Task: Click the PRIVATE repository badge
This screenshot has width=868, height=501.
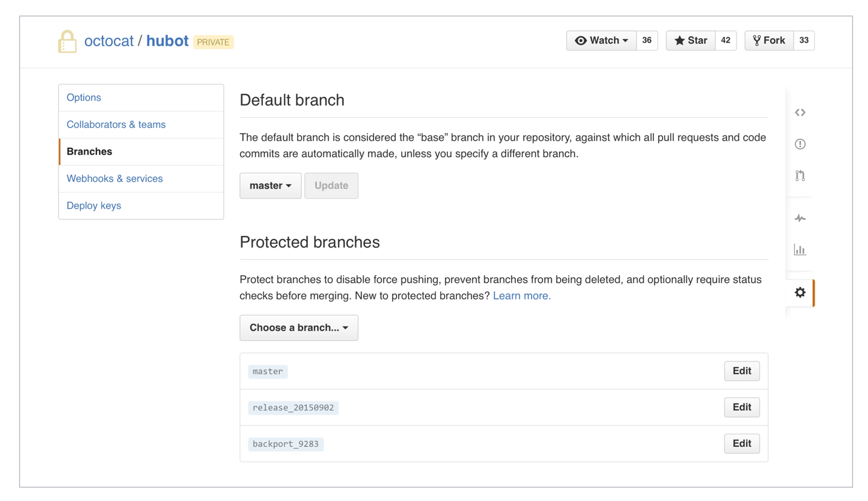Action: point(213,42)
